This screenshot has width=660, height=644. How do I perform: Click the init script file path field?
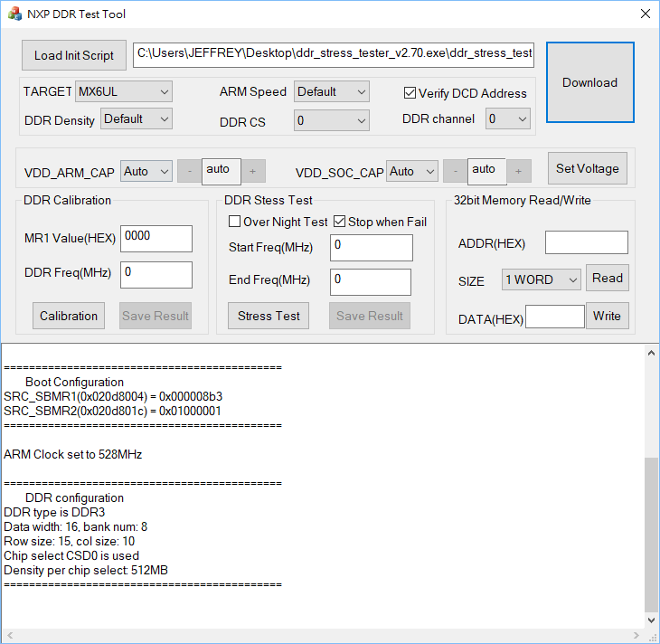334,54
